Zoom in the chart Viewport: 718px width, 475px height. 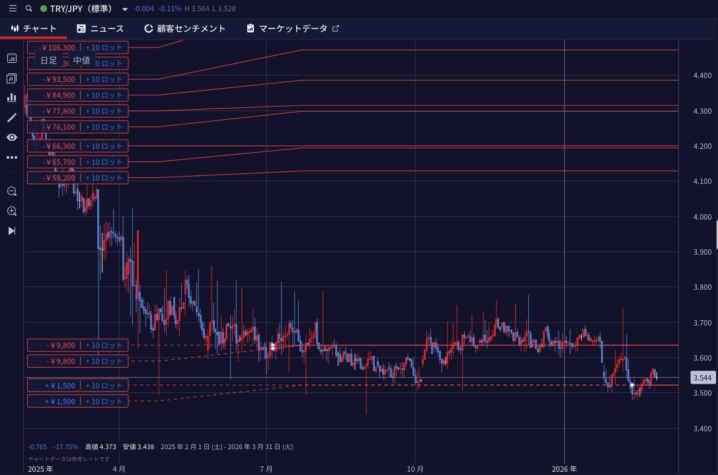tap(12, 211)
